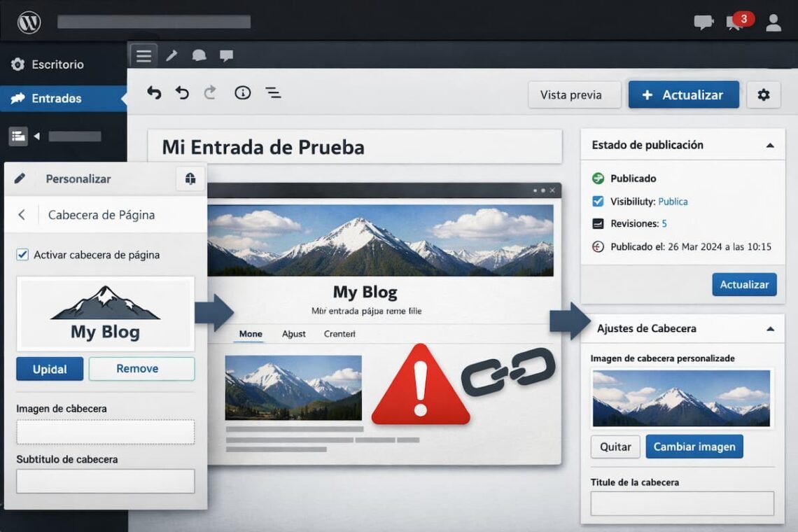
Task: Select the pencil edit icon in the toolbar
Action: pyautogui.click(x=172, y=55)
